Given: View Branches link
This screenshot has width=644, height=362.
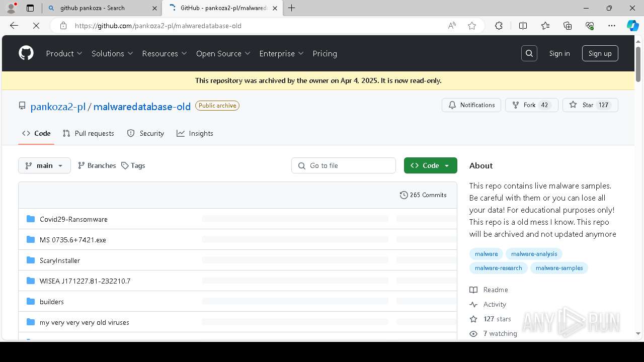Looking at the screenshot, I should 97,165.
